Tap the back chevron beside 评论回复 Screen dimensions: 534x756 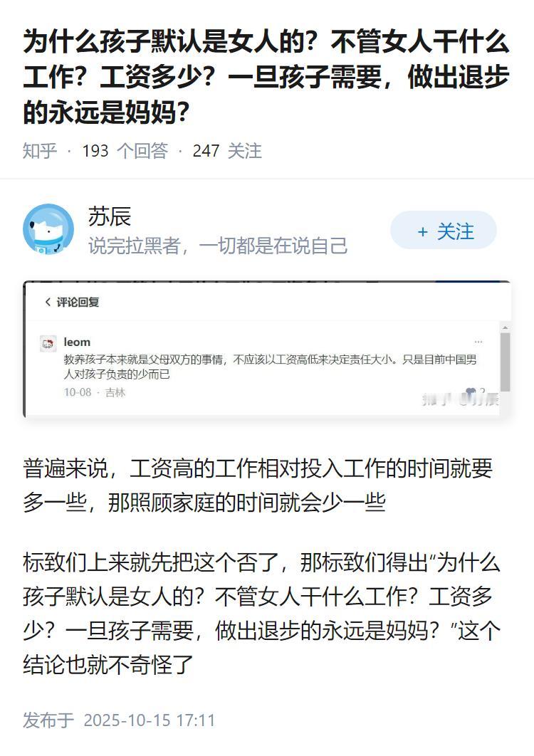tap(47, 302)
